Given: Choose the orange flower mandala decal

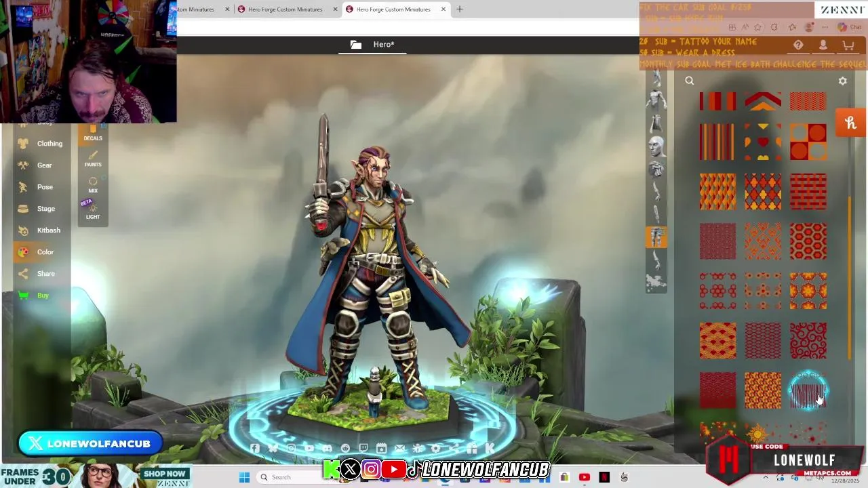Looking at the screenshot, I should [x=808, y=291].
